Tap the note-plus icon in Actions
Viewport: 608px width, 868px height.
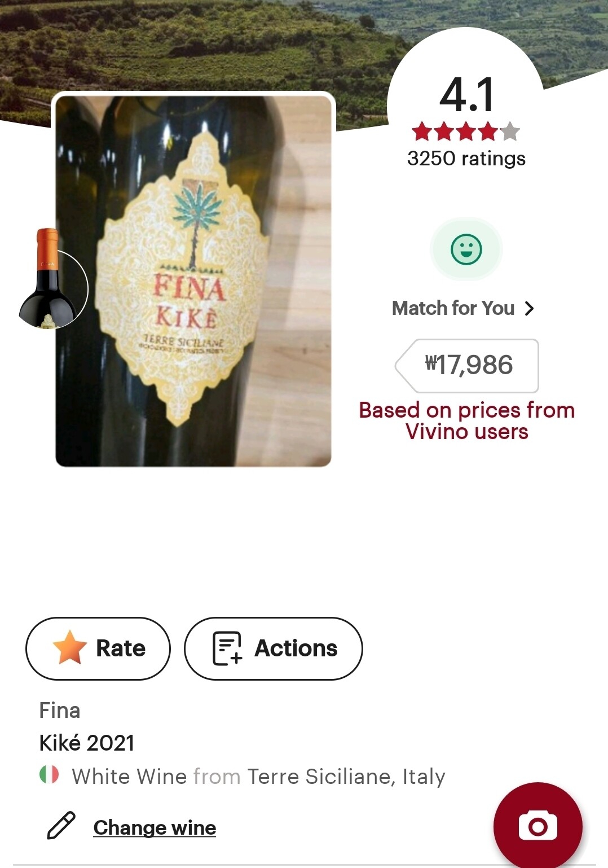click(227, 648)
